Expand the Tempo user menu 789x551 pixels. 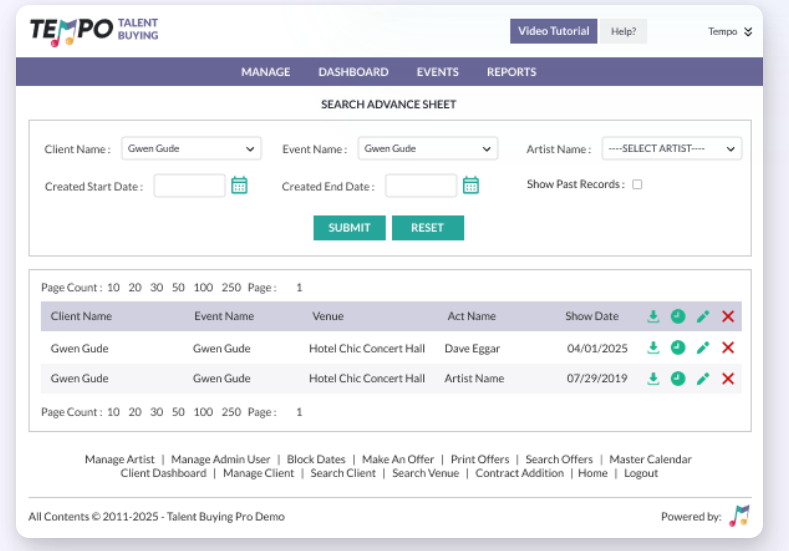730,32
